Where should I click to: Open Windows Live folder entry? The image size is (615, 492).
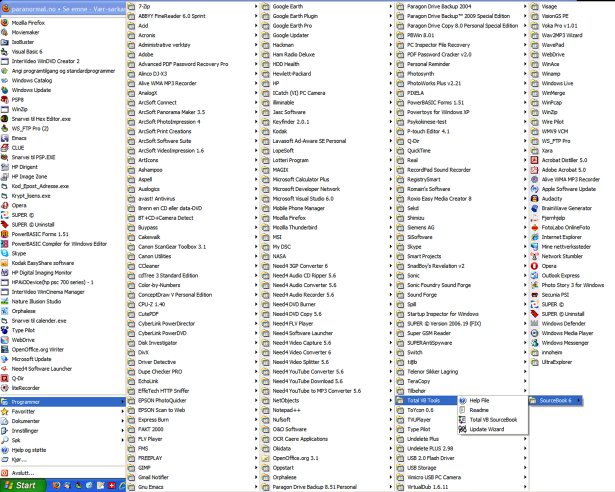[572, 83]
